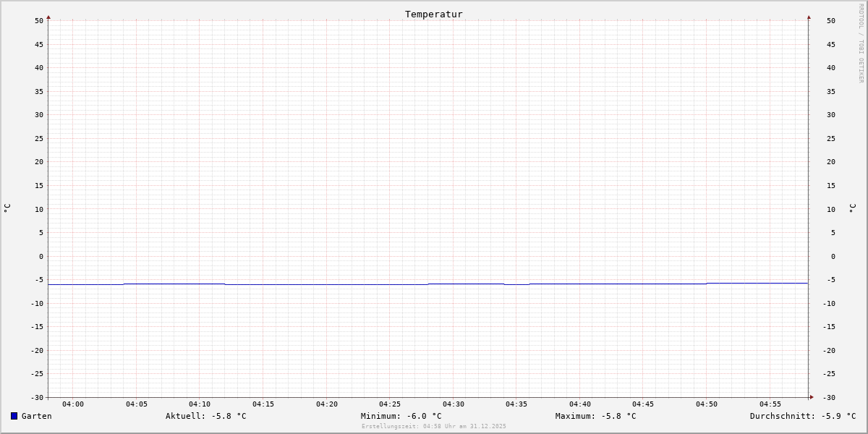This screenshot has height=434, width=868.
Task: Click the 0 label on left axis
Action: 41,256
